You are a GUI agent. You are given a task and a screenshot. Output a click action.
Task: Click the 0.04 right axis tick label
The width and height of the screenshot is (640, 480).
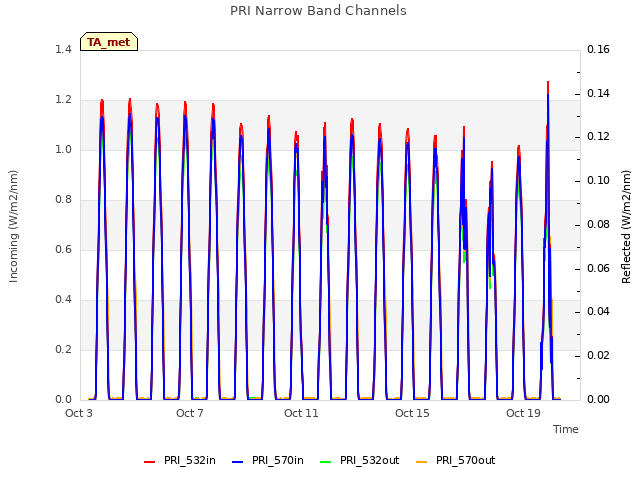[x=598, y=311]
